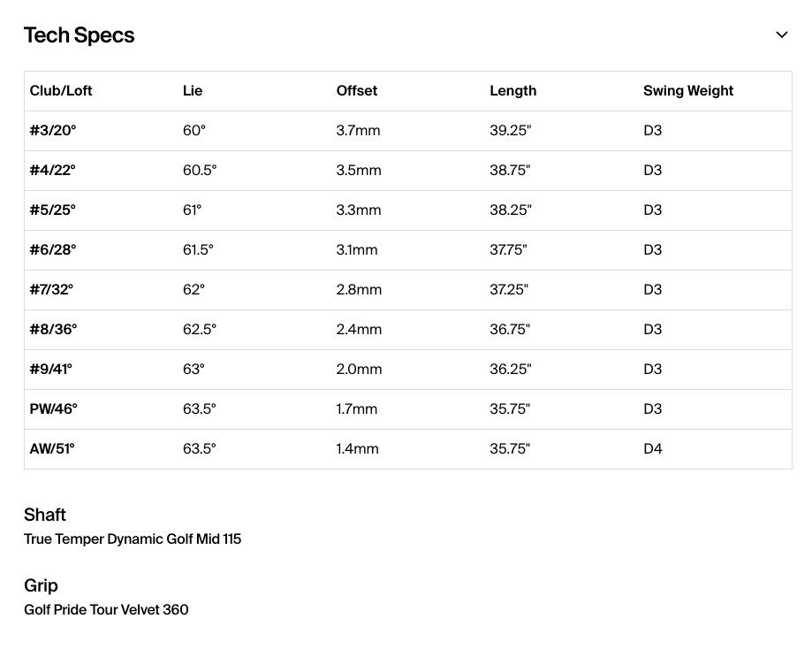This screenshot has height=672, width=812.
Task: Select the #3/20° club row label
Action: [53, 131]
